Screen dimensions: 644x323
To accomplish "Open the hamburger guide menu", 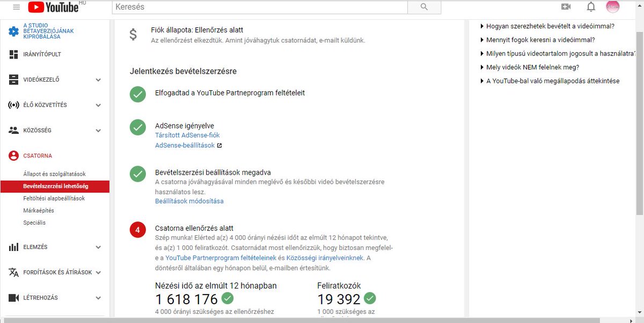I will 17,7.
